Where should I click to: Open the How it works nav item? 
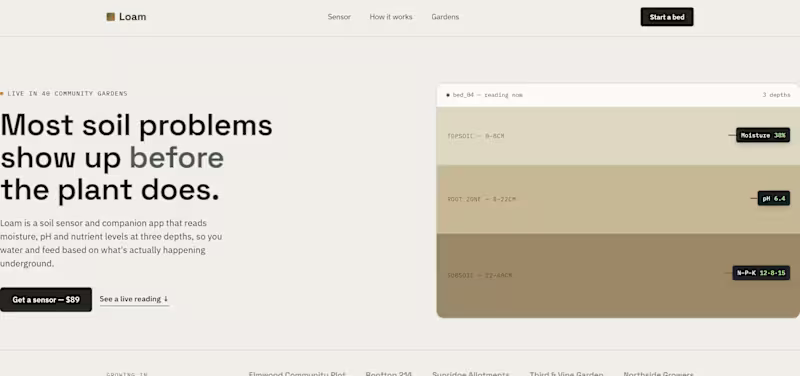point(391,17)
